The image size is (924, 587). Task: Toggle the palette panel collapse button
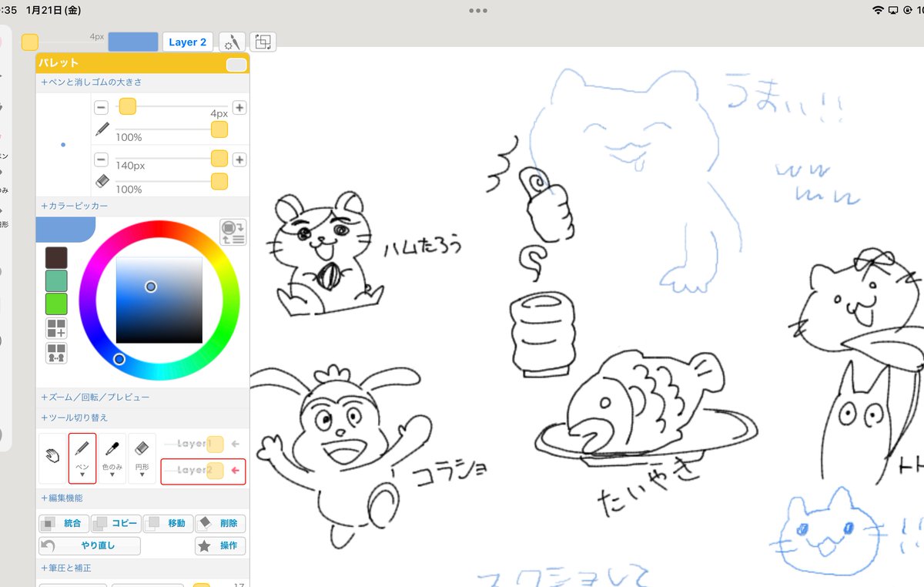236,65
